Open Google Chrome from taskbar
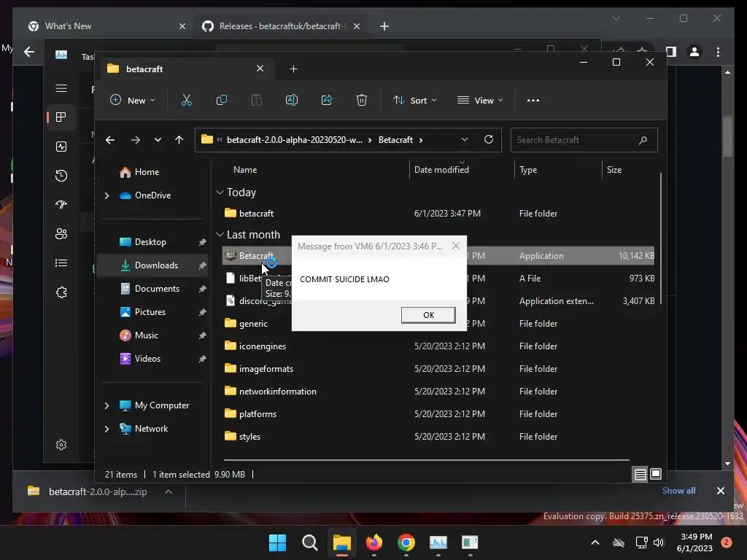This screenshot has width=747, height=560. pos(406,542)
